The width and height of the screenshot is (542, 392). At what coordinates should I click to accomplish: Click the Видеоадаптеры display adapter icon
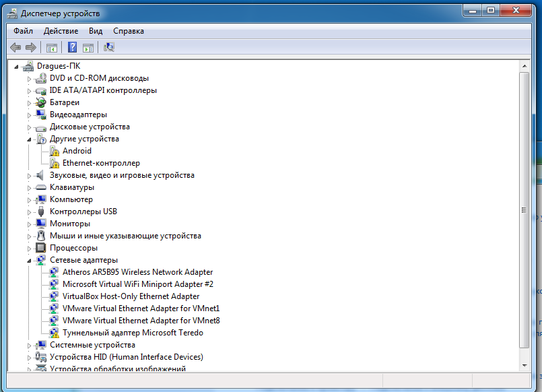pyautogui.click(x=41, y=115)
